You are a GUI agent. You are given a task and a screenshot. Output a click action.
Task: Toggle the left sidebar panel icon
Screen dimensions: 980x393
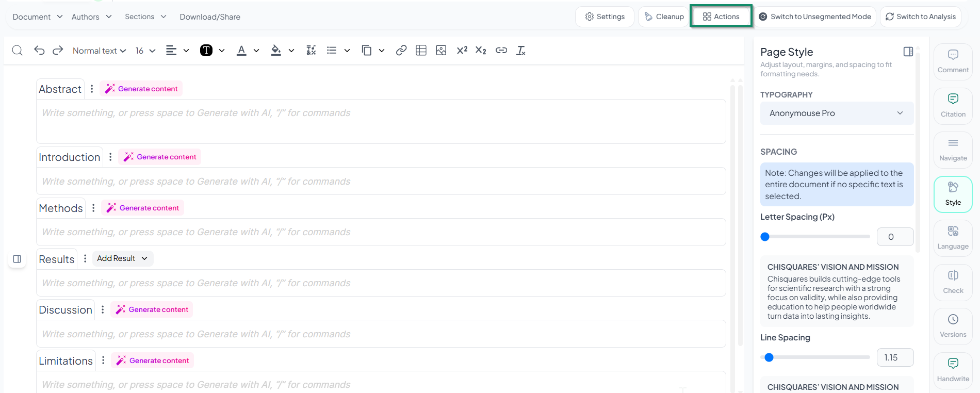pyautogui.click(x=17, y=259)
